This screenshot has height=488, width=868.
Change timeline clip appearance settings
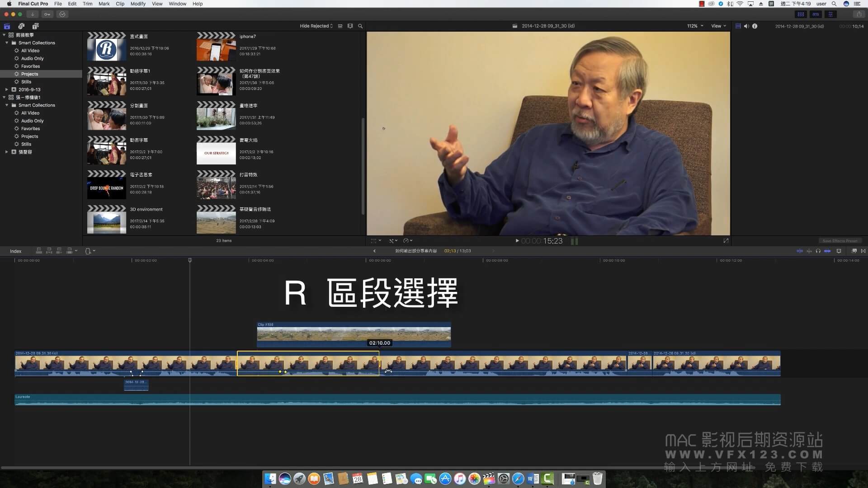click(x=839, y=251)
